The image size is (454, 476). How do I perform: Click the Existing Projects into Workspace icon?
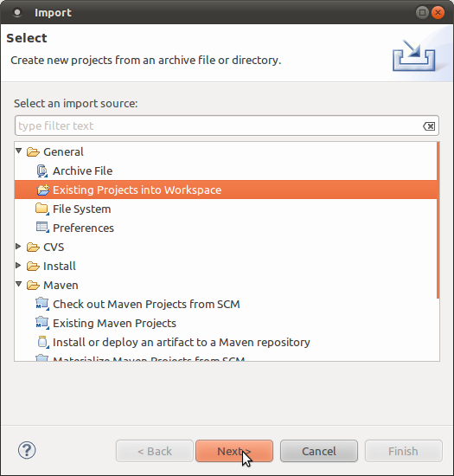click(x=42, y=190)
